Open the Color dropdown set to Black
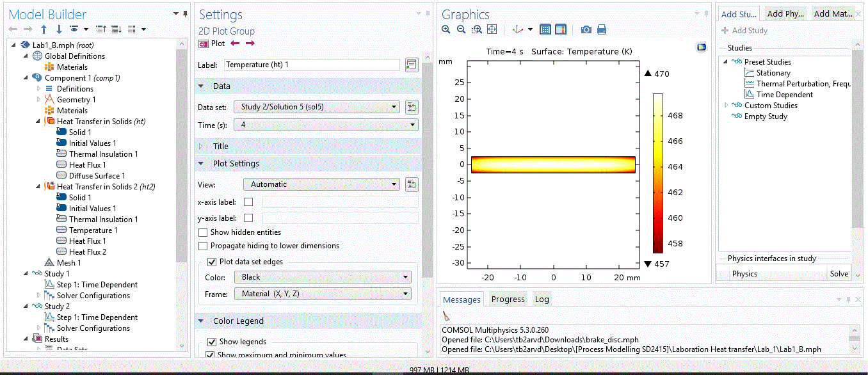The height and width of the screenshot is (375, 868). [x=323, y=277]
